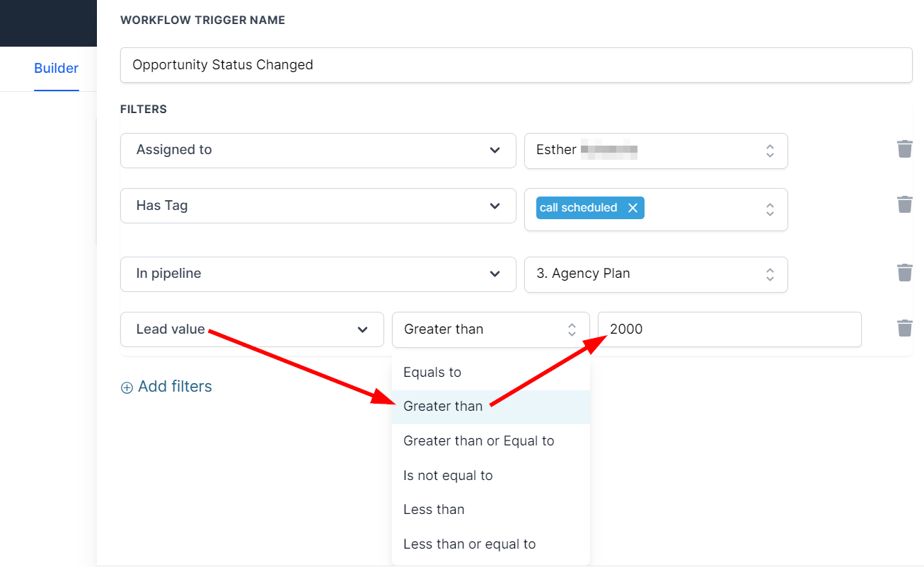Remove the call scheduled tag
Image resolution: width=924 pixels, height=567 pixels.
(633, 208)
